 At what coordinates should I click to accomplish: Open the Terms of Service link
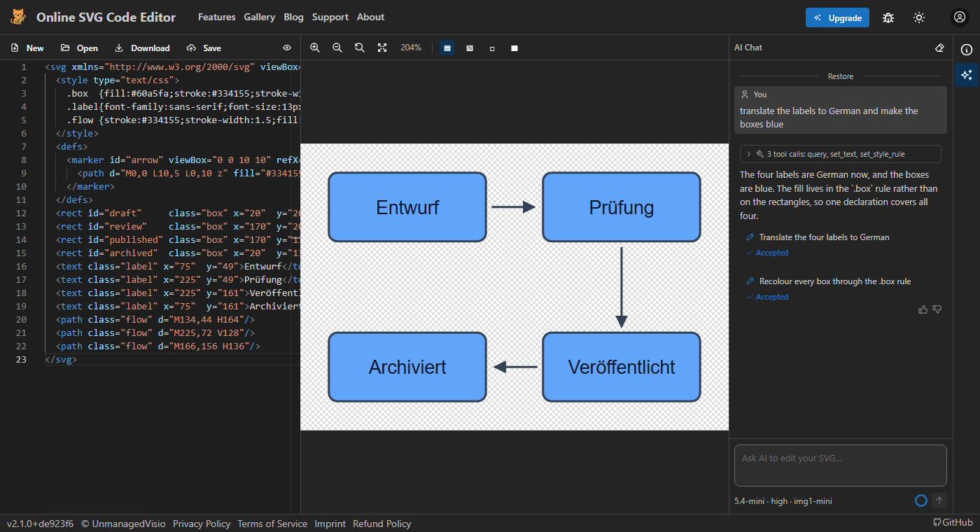click(272, 524)
